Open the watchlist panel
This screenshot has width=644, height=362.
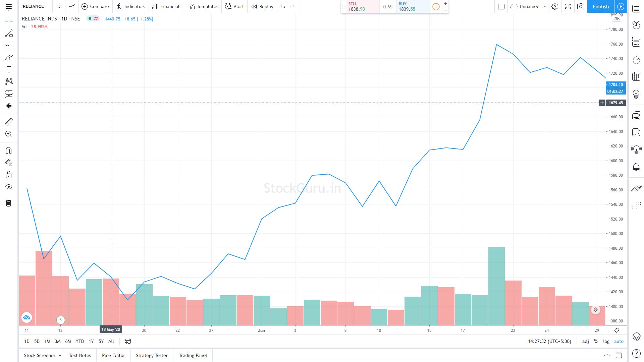(636, 8)
